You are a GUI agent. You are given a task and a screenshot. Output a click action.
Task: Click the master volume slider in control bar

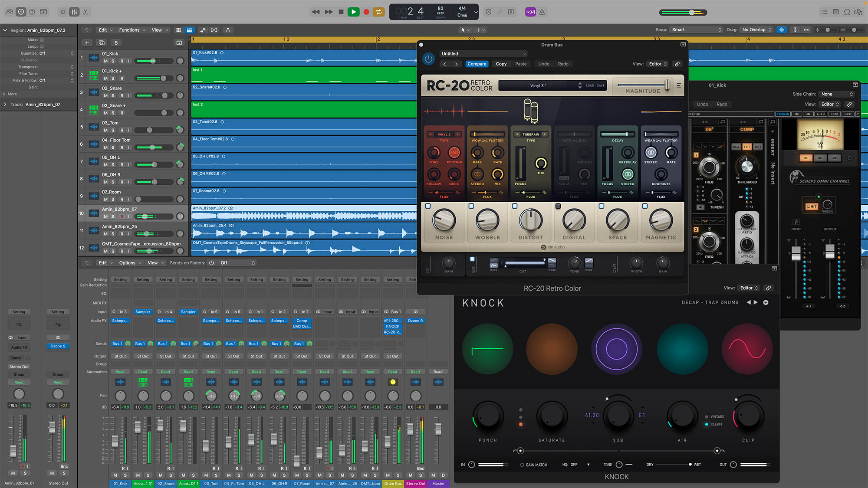(x=683, y=13)
